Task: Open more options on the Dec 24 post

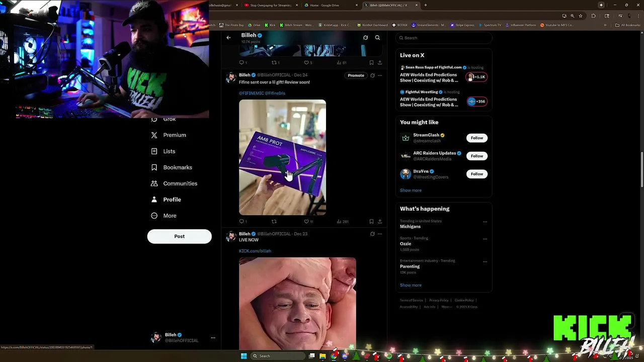Action: tap(380, 75)
